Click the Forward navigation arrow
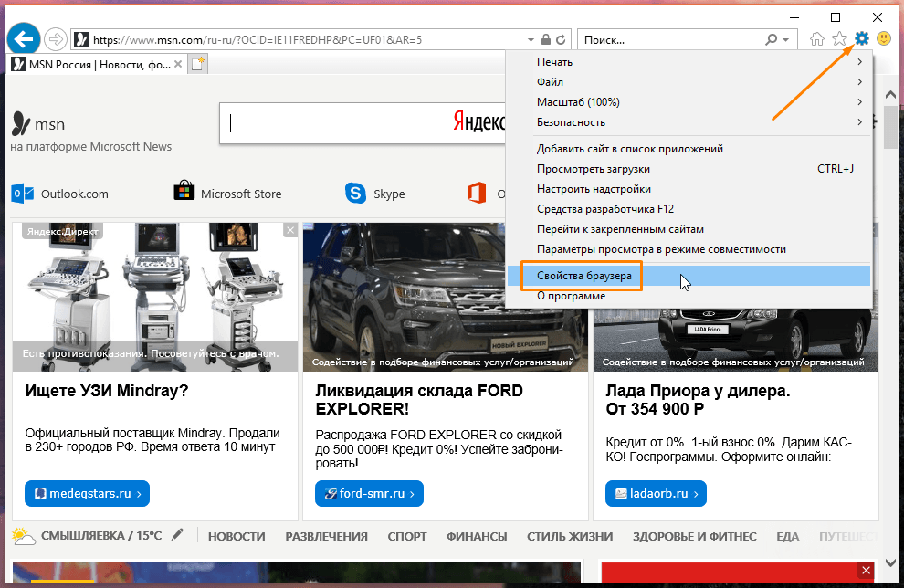The image size is (904, 588). click(x=56, y=39)
